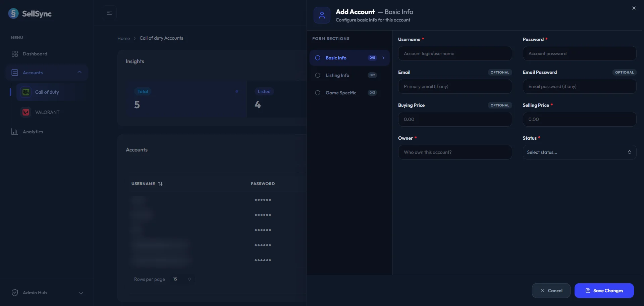
Task: Toggle the sidebar hamburger icon
Action: tap(109, 13)
